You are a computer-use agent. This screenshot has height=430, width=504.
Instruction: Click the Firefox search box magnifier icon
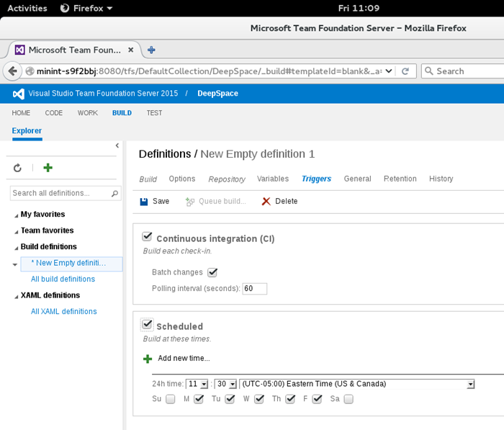(429, 71)
